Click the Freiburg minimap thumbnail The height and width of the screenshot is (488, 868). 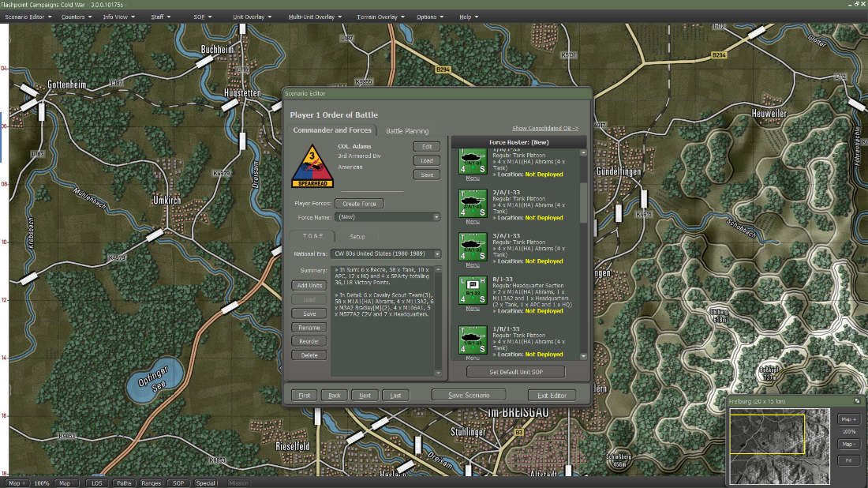(780, 446)
